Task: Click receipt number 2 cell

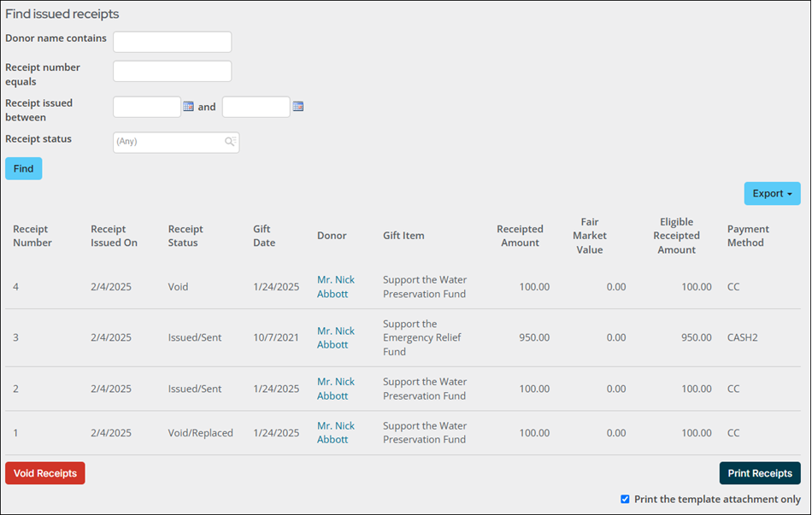Action: tap(15, 389)
